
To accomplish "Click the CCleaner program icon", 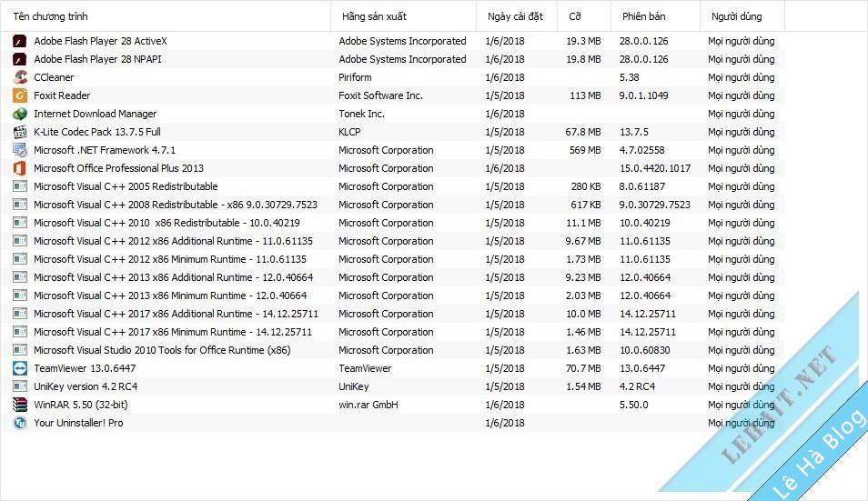I will [x=20, y=77].
